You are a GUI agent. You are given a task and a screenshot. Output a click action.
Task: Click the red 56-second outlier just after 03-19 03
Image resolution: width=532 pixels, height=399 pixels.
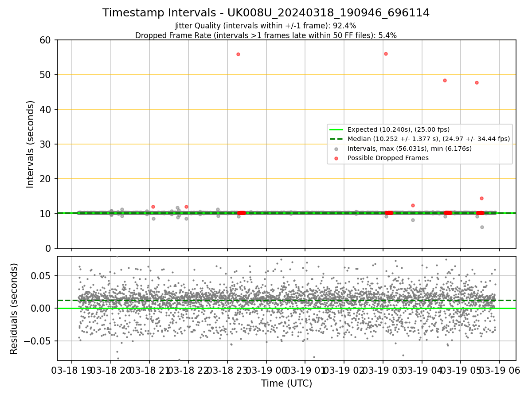pos(386,54)
